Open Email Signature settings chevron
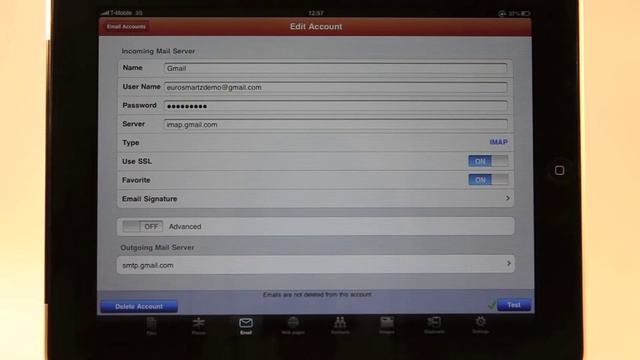Screen dimensions: 640x360 coord(507,198)
